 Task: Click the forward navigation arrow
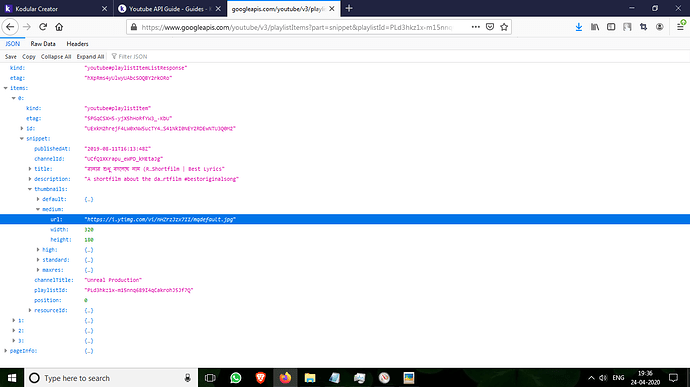coord(27,27)
